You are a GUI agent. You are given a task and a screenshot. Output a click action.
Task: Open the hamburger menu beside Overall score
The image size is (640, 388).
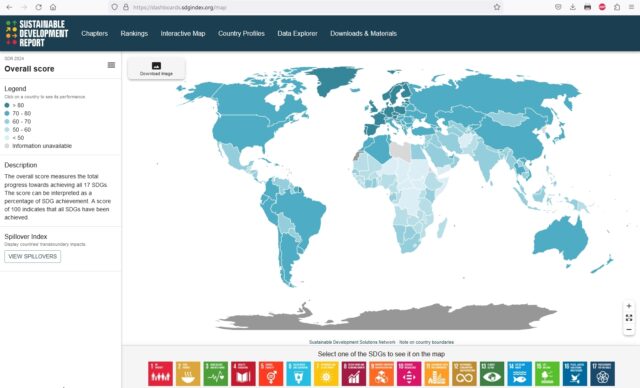tap(111, 65)
